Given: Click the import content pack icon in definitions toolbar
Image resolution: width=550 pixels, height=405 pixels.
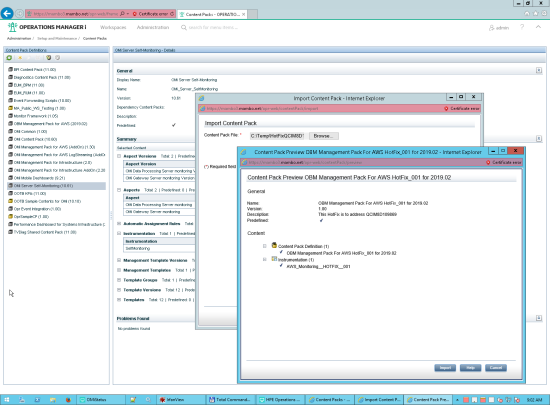Looking at the screenshot, I should 49,58.
